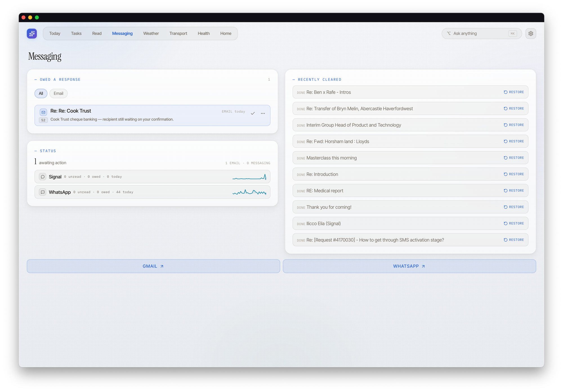Restore the Ben x Rafe Intros item
Viewport: 563px width, 392px height.
pos(514,92)
